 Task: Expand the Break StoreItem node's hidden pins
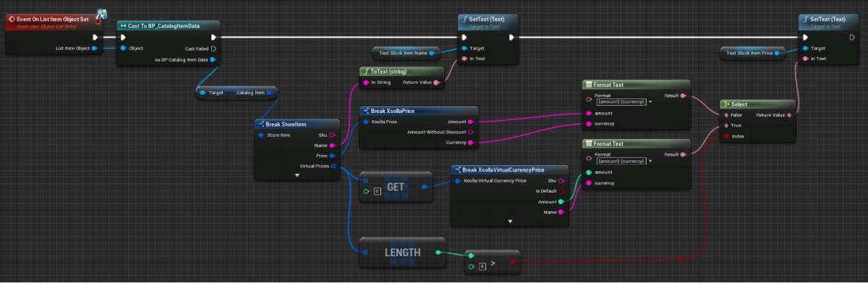click(297, 175)
